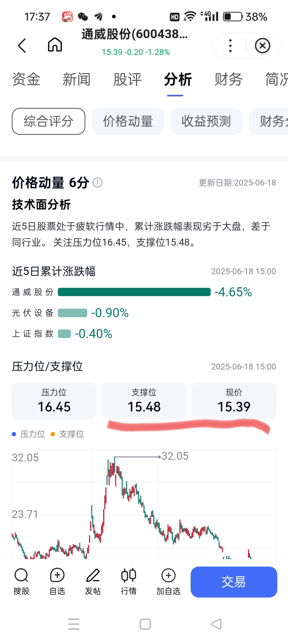Select the 综合评分 filter chip
This screenshot has height=644, width=288.
(x=49, y=121)
